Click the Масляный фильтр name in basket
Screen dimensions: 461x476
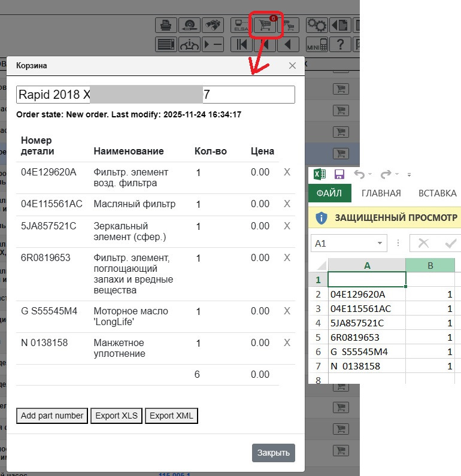click(x=135, y=204)
